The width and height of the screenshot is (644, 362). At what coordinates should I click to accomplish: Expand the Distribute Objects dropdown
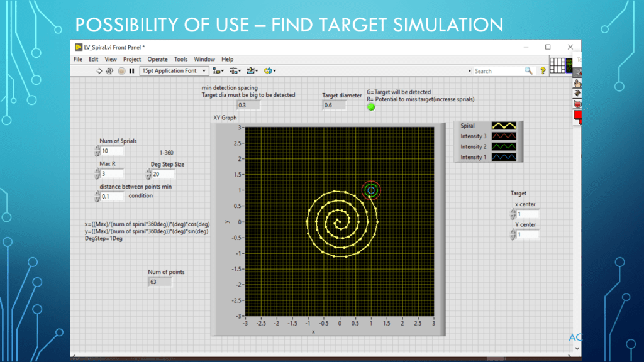pyautogui.click(x=235, y=71)
